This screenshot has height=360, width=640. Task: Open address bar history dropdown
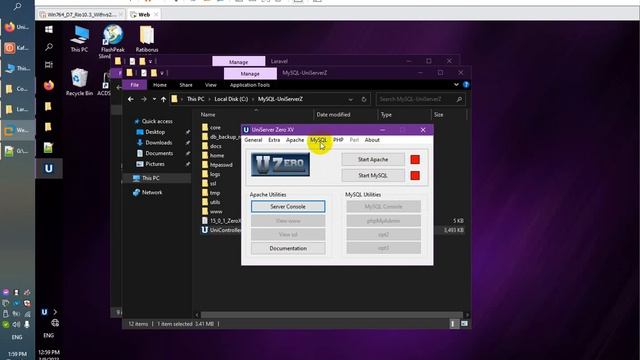coord(351,99)
